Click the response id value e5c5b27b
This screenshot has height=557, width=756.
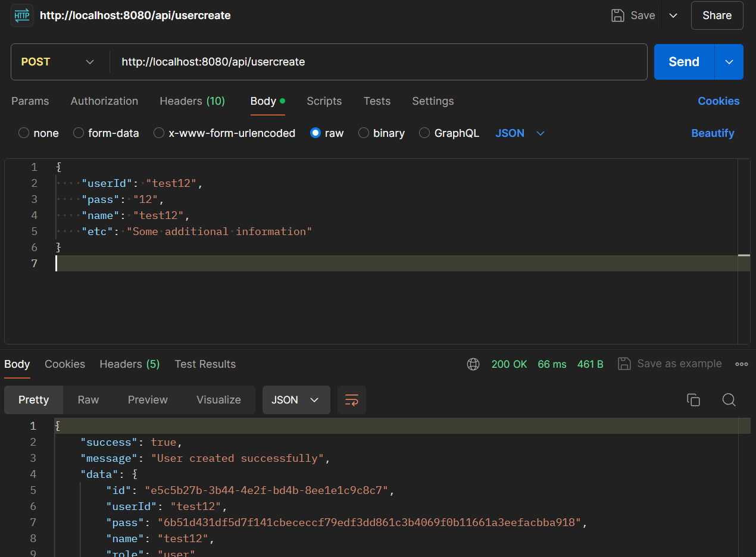click(x=267, y=490)
